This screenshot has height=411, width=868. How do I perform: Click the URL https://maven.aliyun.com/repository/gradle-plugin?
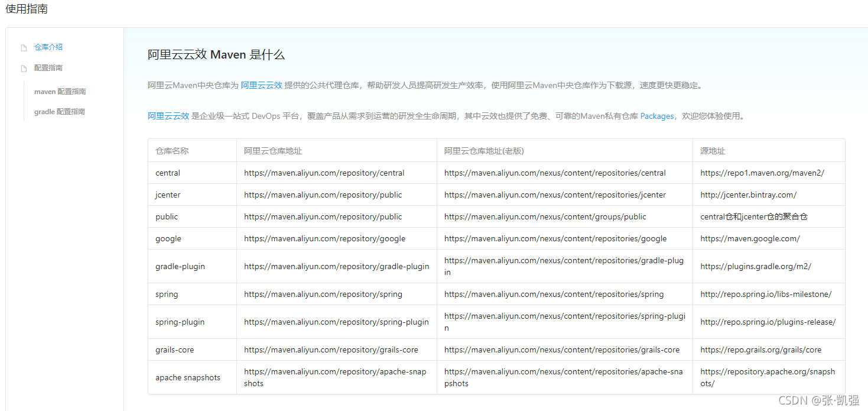337,267
